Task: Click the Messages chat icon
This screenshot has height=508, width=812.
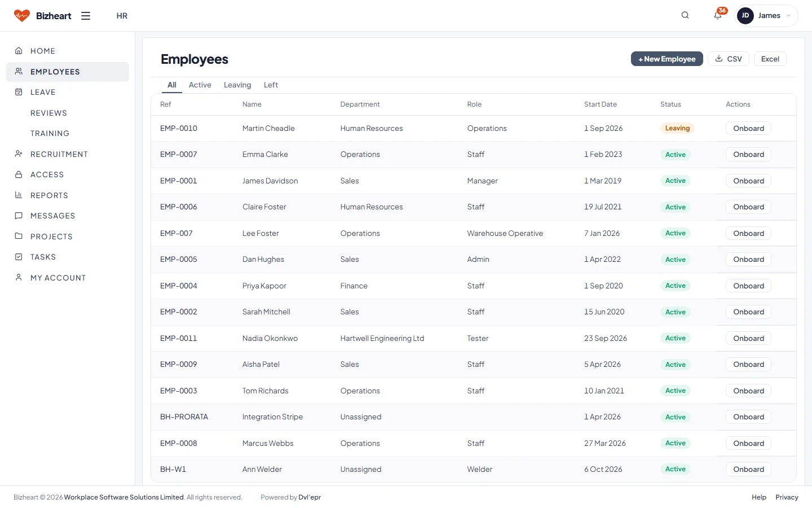Action: tap(19, 216)
